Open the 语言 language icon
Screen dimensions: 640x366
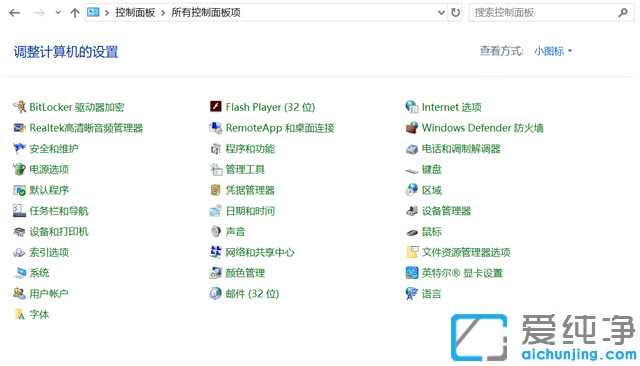(x=412, y=293)
